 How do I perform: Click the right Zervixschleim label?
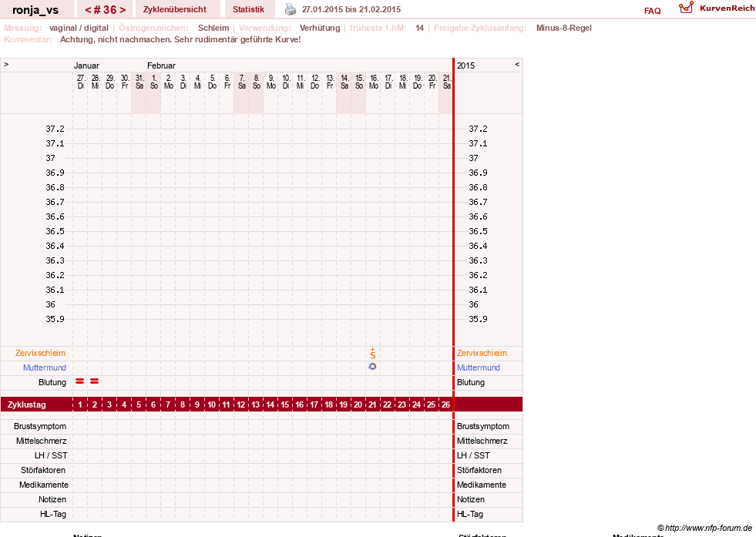point(482,353)
